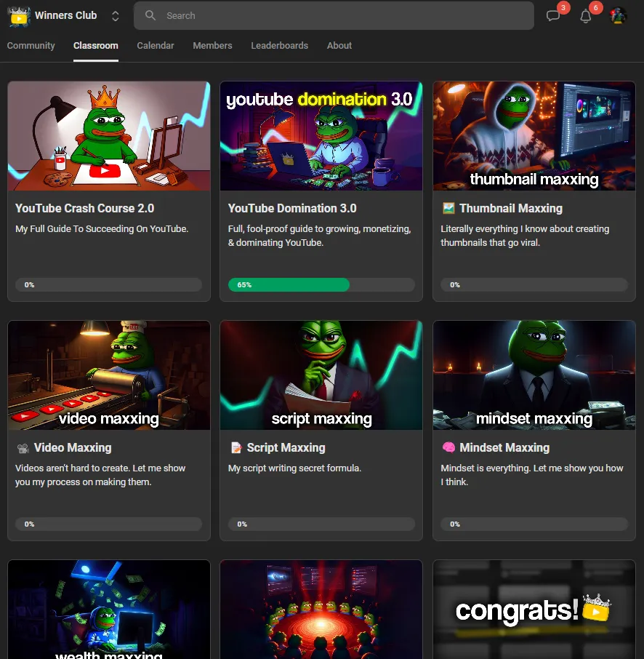
Task: Click the 65% progress bar
Action: (x=321, y=284)
